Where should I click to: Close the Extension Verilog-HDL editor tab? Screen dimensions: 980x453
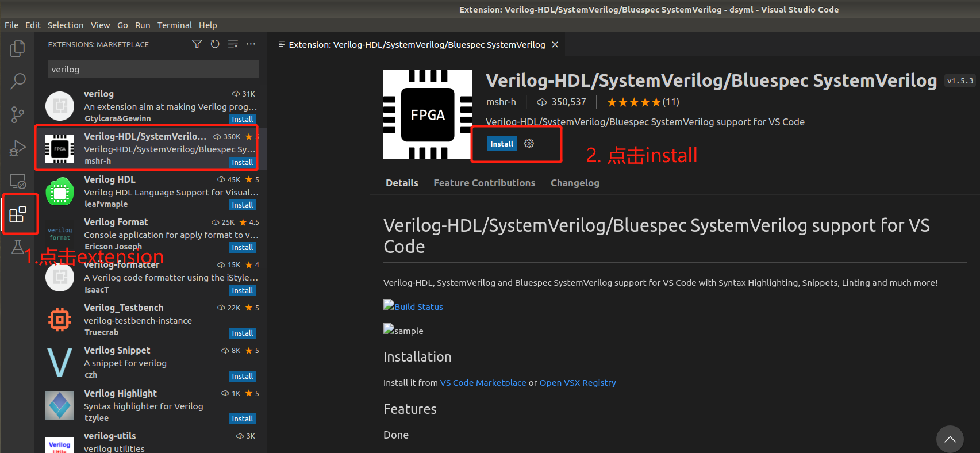555,45
